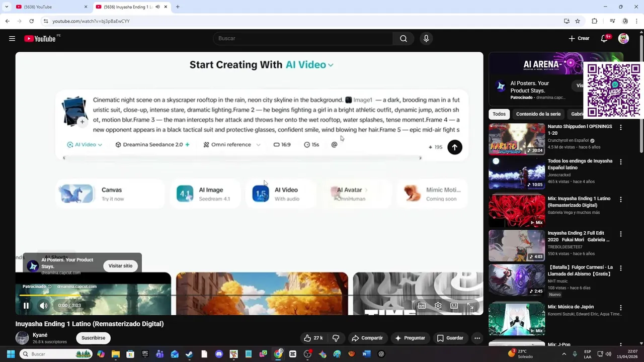Image resolution: width=644 pixels, height=362 pixels.
Task: Open the Windows Start menu
Action: click(11, 354)
